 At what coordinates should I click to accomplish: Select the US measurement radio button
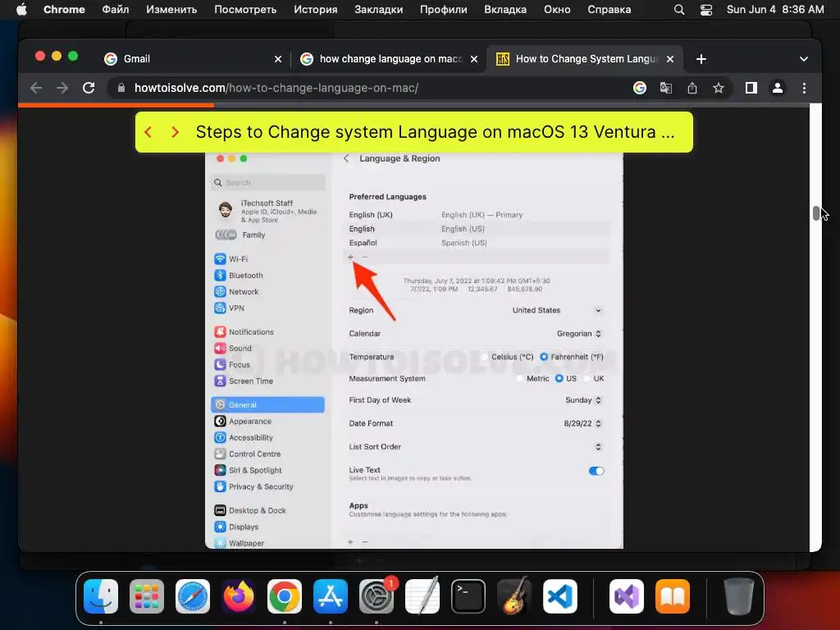point(559,378)
